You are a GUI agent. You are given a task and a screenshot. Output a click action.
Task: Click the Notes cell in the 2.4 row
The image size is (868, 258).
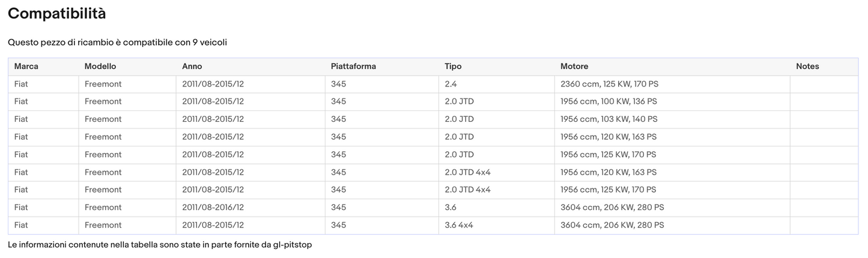pos(824,84)
